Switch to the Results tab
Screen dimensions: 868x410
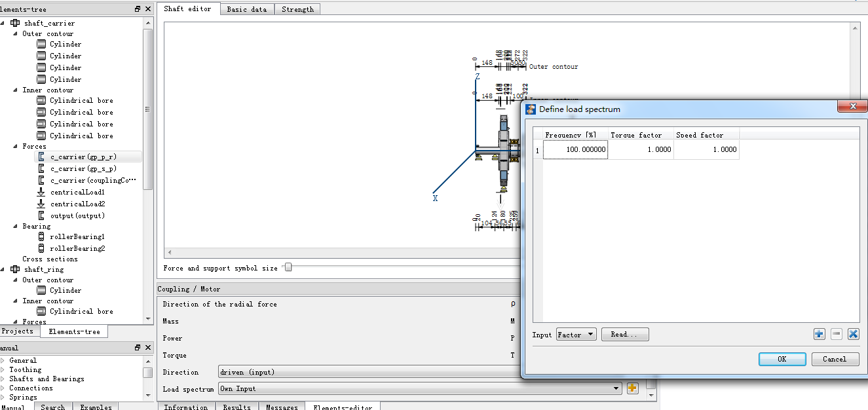(x=236, y=407)
